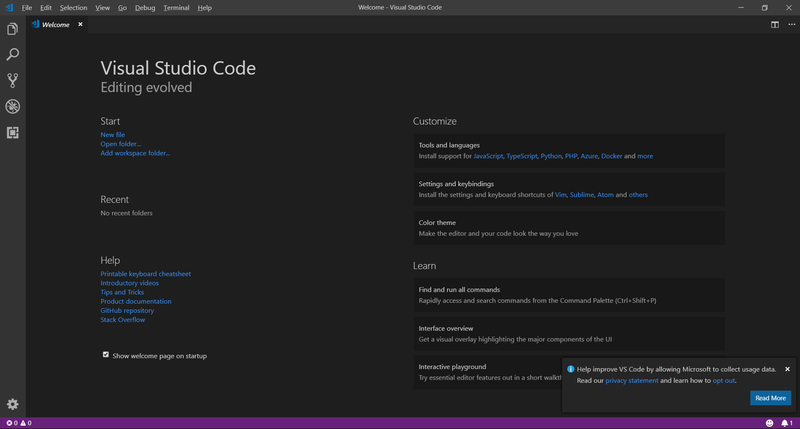Open the Selection menu
800x429 pixels.
tap(73, 7)
